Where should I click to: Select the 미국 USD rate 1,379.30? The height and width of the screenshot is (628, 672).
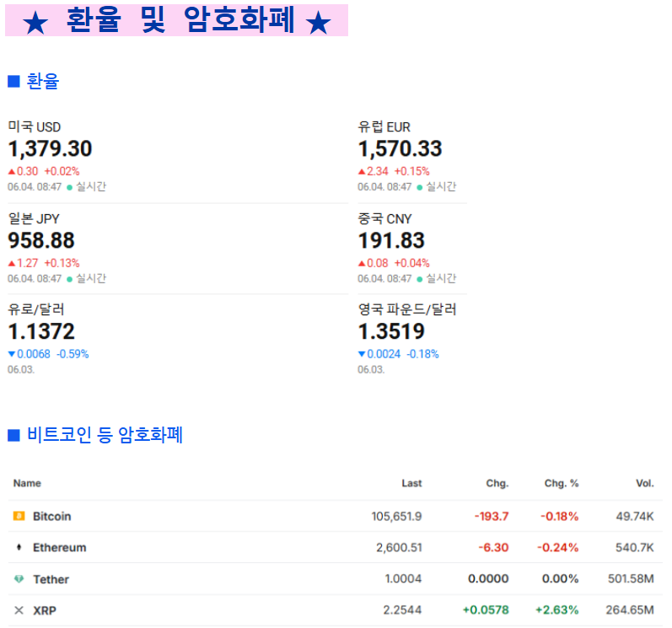[x=50, y=148]
